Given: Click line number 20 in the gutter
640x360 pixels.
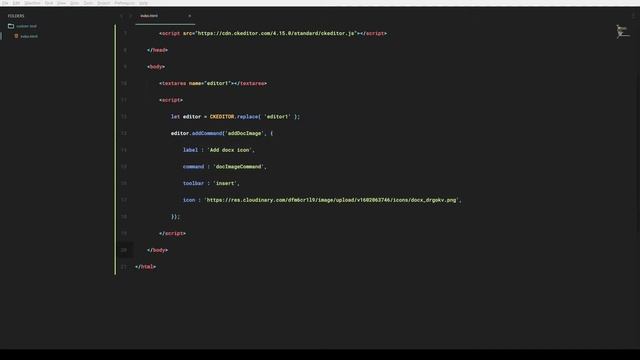Looking at the screenshot, I should (x=124, y=250).
